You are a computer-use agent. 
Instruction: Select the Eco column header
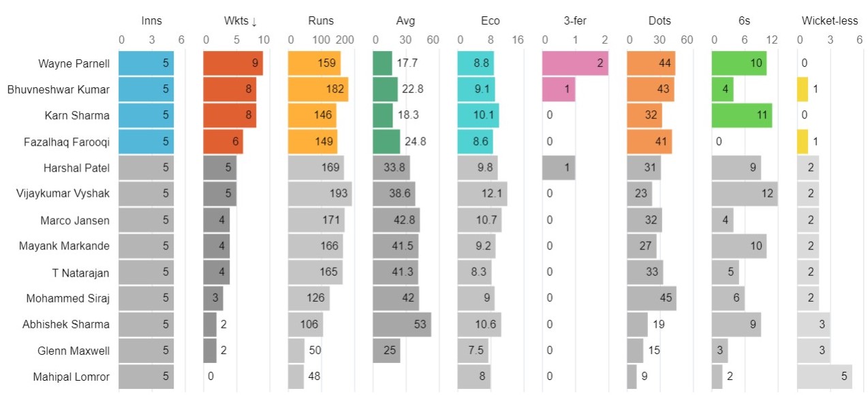point(490,21)
